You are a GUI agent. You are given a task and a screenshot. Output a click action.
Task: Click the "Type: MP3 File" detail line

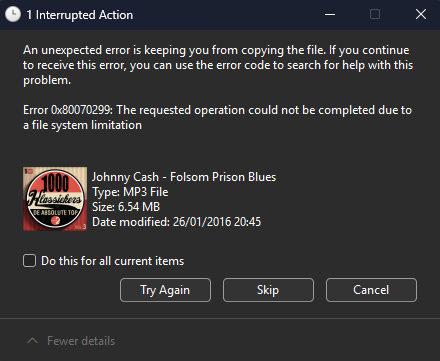coord(130,192)
